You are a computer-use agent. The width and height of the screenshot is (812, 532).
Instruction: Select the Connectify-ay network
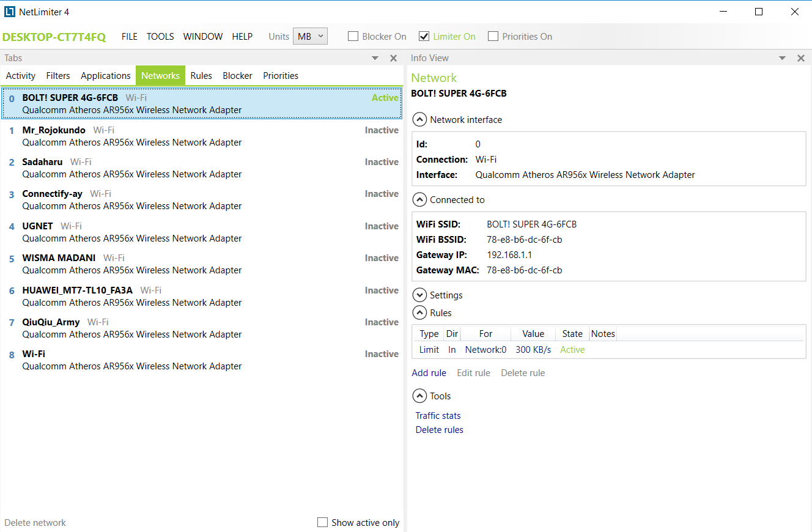(x=202, y=200)
